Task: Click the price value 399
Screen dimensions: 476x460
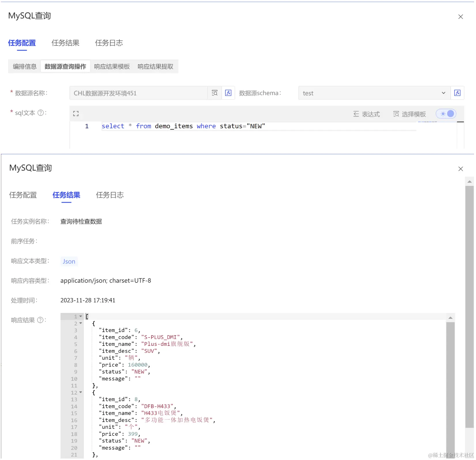Action: 133,434
